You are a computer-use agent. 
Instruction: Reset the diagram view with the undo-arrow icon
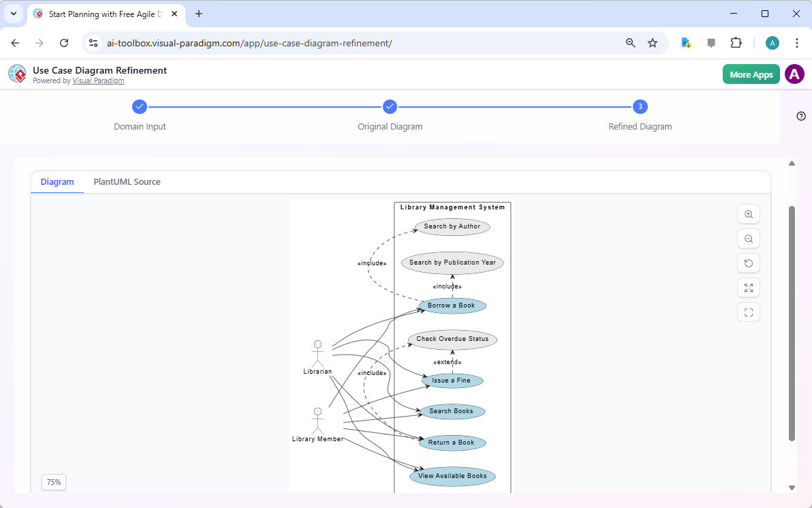(748, 263)
